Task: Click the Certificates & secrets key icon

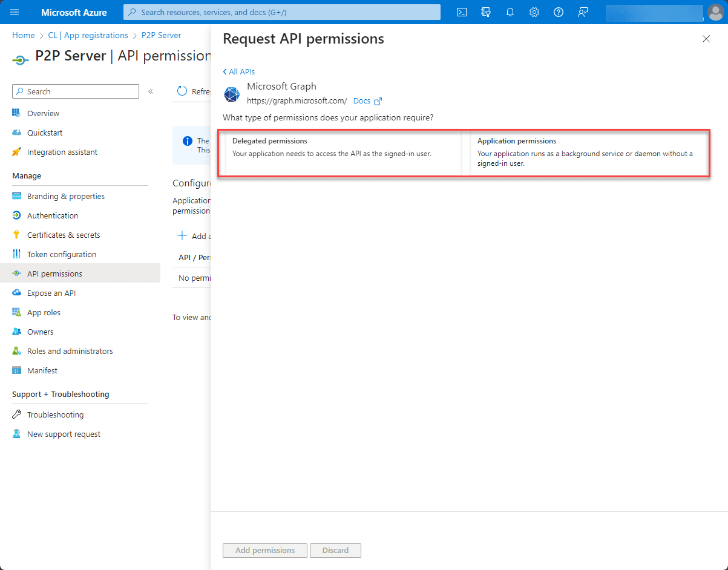Action: coord(16,235)
